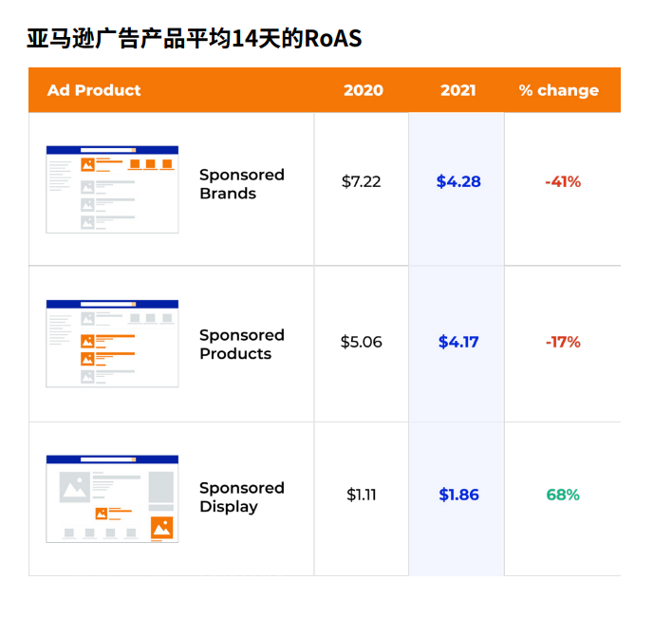This screenshot has width=672, height=618.
Task: Click the Sponsored Display page mockup thumbnail
Action: [x=112, y=498]
